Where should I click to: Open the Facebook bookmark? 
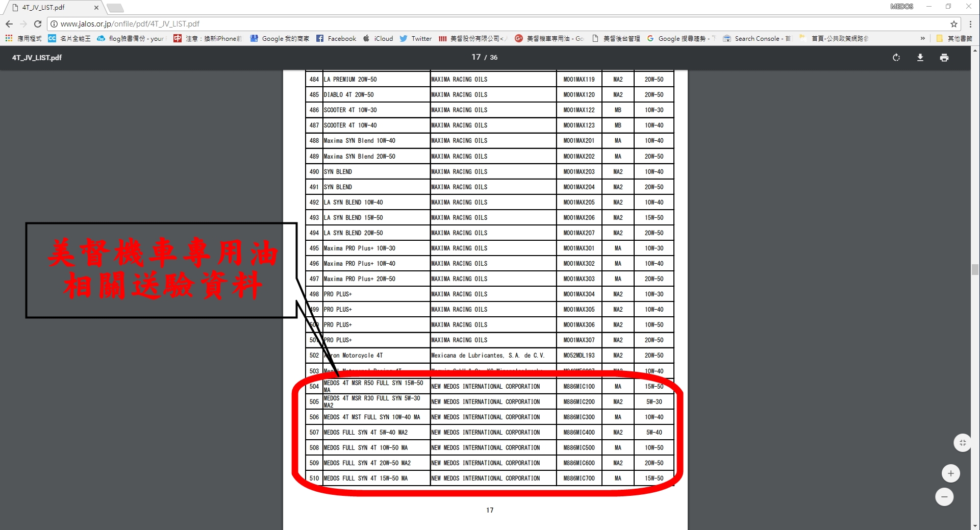[x=336, y=38]
